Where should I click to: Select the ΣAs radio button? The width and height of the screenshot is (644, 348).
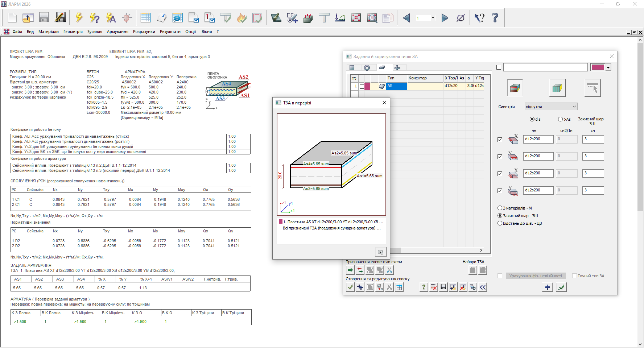click(560, 119)
